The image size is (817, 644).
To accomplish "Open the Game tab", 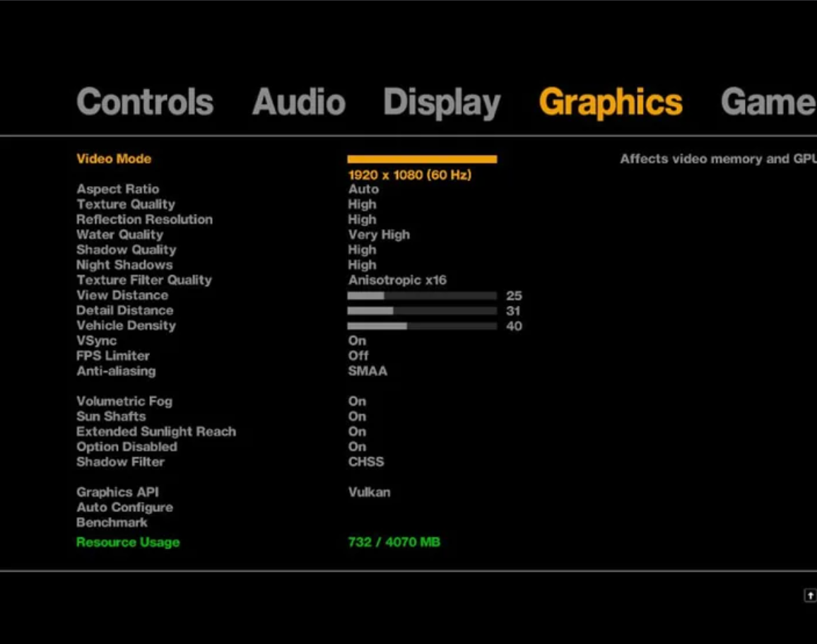I will (768, 101).
